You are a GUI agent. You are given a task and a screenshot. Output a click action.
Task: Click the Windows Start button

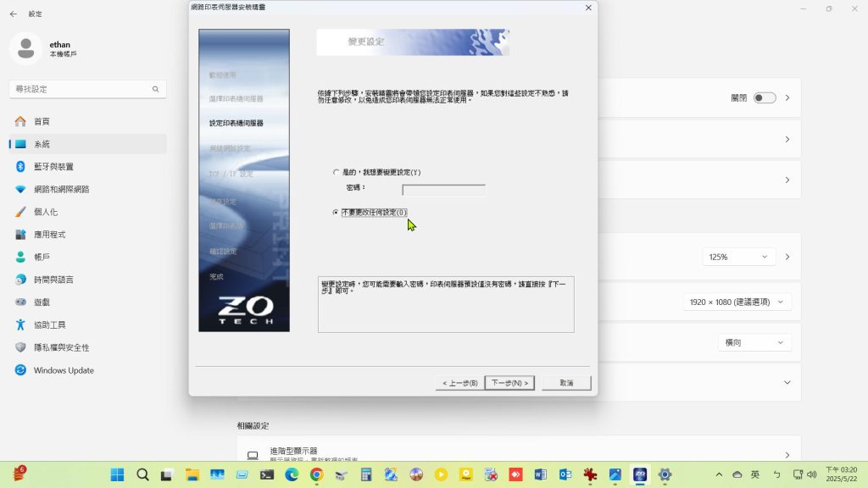[x=118, y=475]
